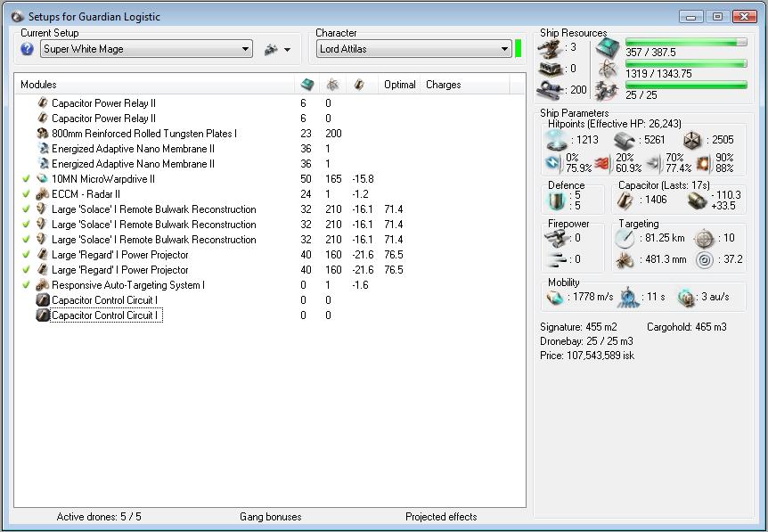Click the Dronebay: 25 / 25 m3 text
Image resolution: width=768 pixels, height=532 pixels.
(x=586, y=341)
